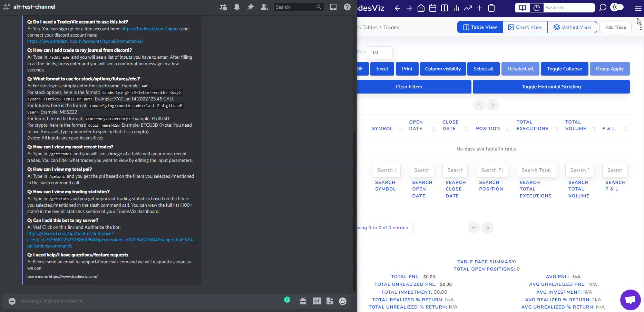
Task: Open the chat bubble icon in TradesViz header
Action: 603,8
